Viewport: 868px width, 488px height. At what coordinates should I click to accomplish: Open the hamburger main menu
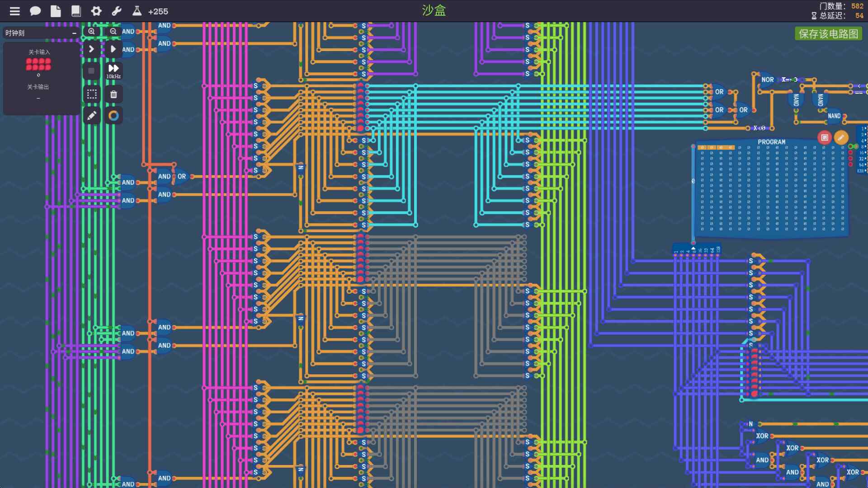pyautogui.click(x=15, y=11)
